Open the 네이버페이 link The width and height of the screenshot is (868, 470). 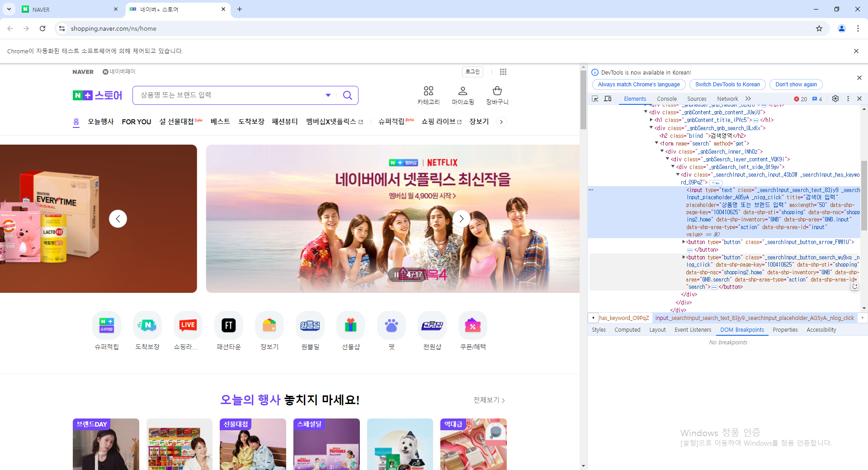click(x=119, y=72)
